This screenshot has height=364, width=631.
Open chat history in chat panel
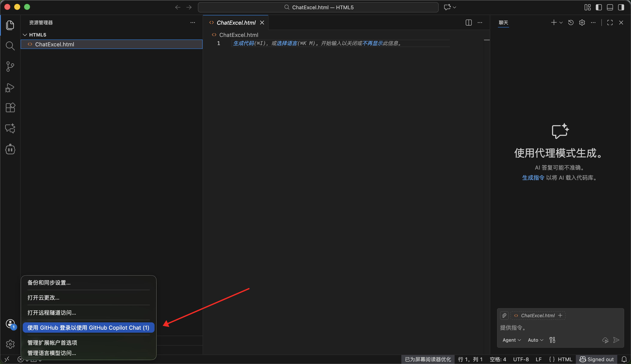[571, 23]
